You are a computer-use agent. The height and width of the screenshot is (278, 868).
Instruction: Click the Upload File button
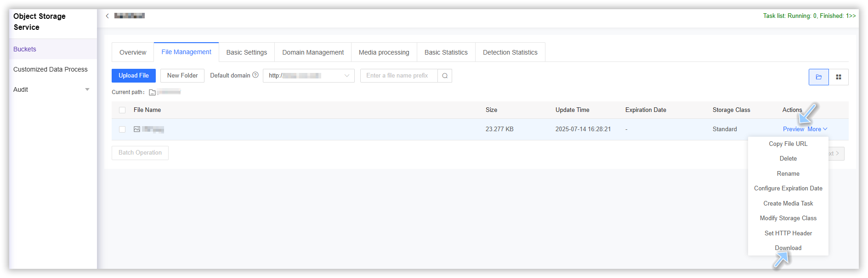134,76
